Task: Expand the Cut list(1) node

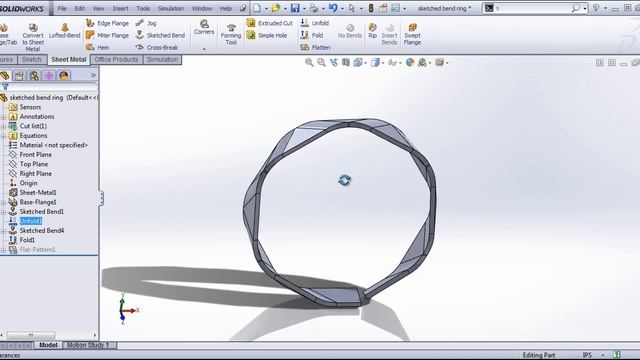Action: pos(3,127)
